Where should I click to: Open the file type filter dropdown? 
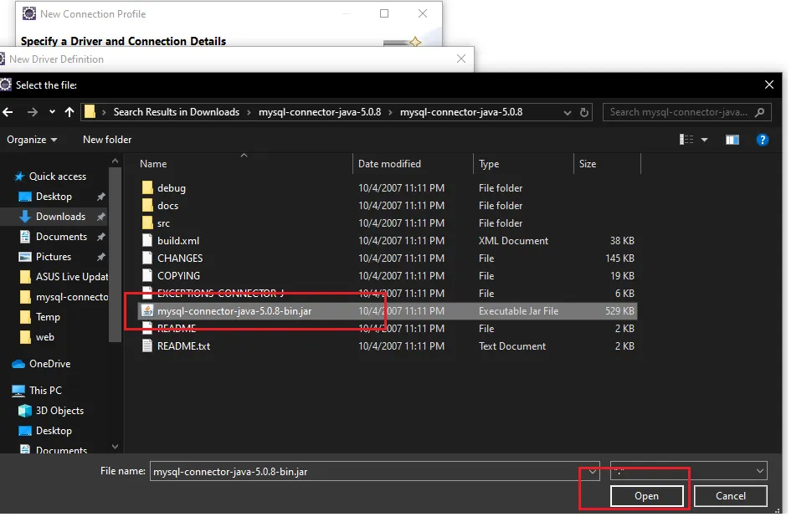pyautogui.click(x=689, y=472)
